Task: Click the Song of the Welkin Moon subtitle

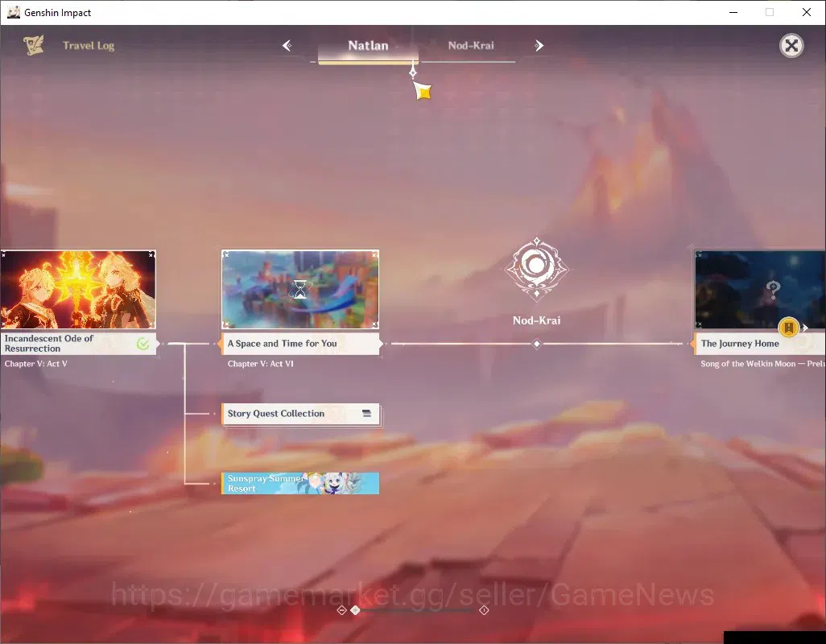Action: click(762, 364)
